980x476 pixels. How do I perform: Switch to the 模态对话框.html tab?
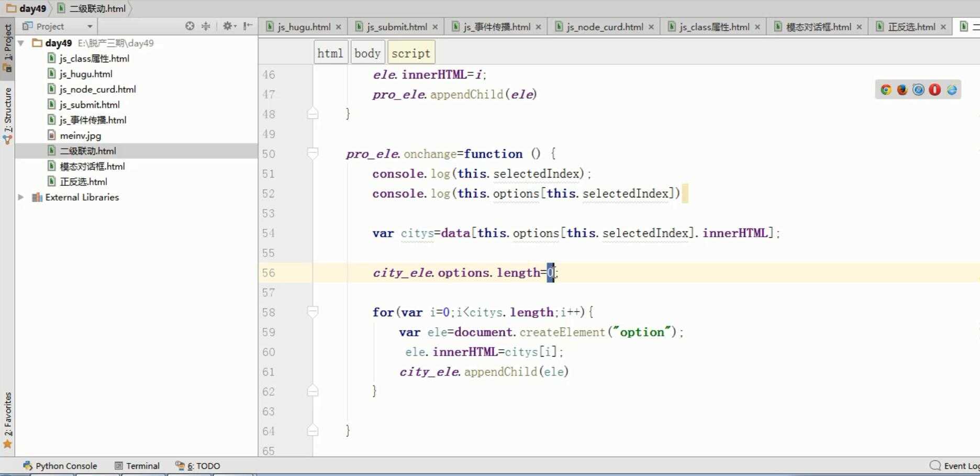click(x=818, y=27)
